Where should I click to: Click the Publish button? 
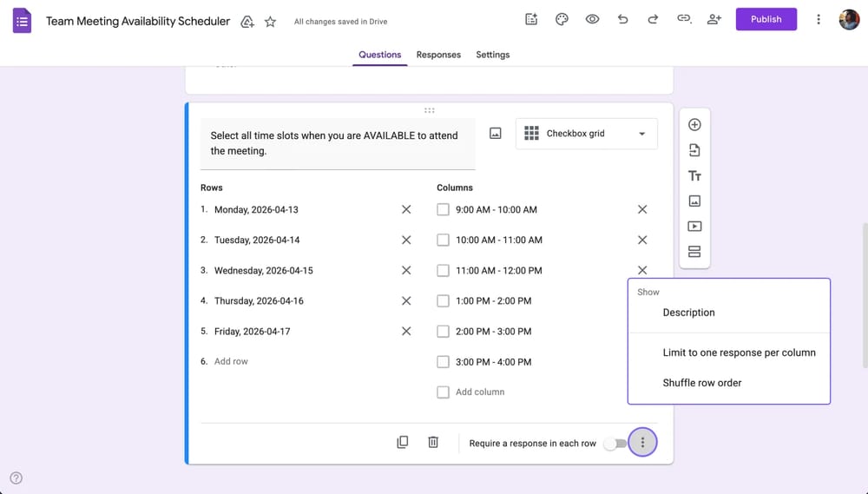coord(766,19)
